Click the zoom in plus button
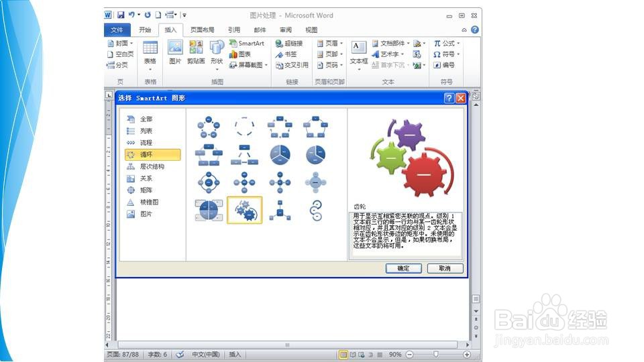This screenshot has height=362, width=644. pyautogui.click(x=467, y=354)
